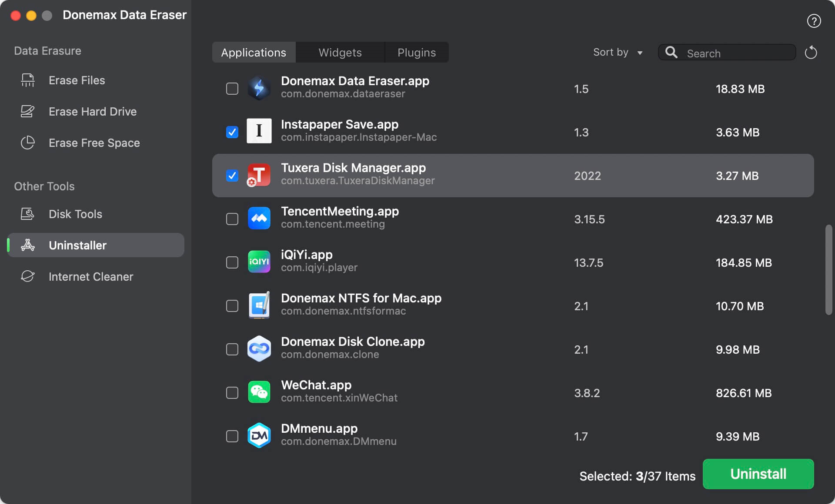835x504 pixels.
Task: Open Erase Hard Drive in sidebar
Action: [96, 112]
